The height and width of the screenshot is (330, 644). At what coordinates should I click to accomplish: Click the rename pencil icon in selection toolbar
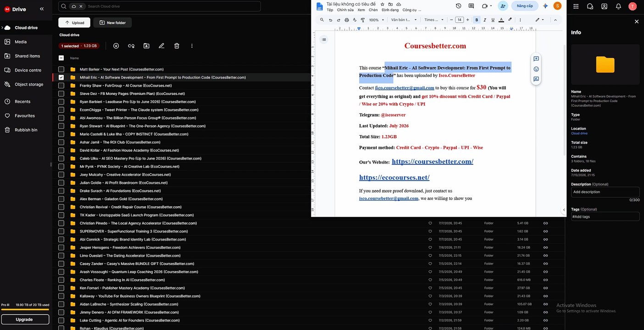pos(161,46)
